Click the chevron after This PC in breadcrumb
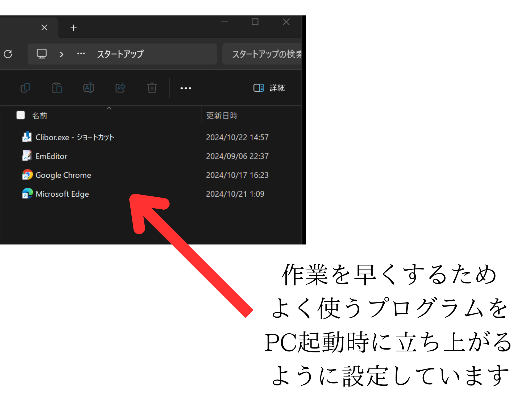Screen dimensions: 532x411 (62, 54)
